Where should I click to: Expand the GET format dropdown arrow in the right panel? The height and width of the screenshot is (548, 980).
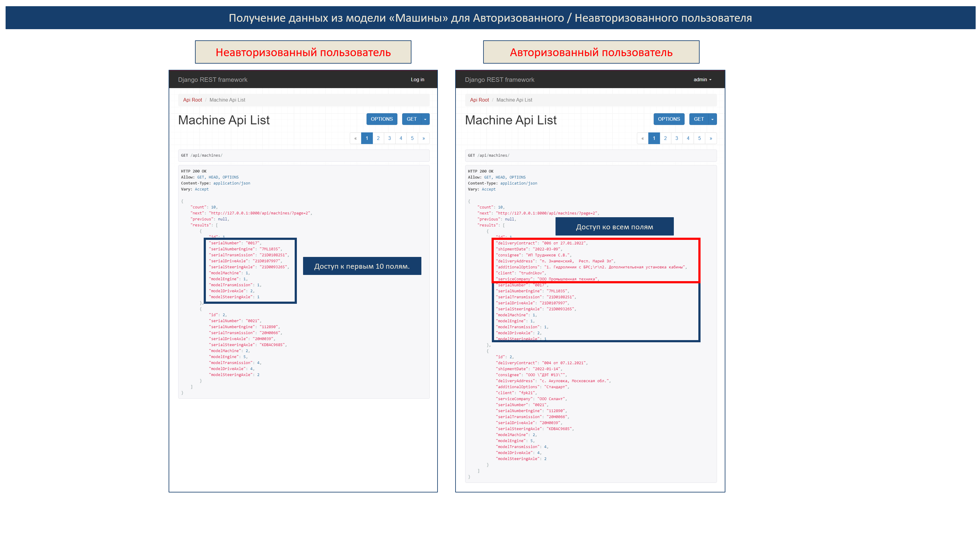[x=712, y=119]
